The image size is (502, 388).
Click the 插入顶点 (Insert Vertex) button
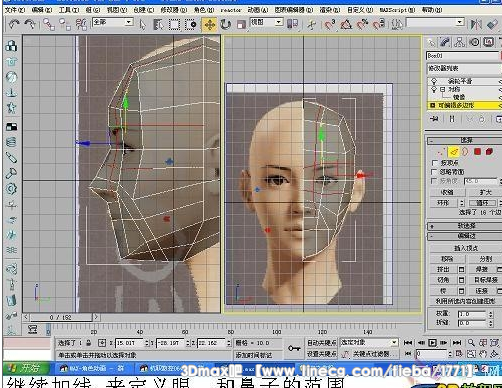pyautogui.click(x=466, y=248)
